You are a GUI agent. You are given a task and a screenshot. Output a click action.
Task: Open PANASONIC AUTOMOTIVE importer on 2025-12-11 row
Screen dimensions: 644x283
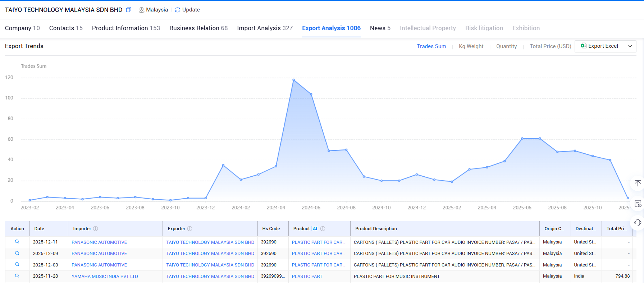click(99, 242)
